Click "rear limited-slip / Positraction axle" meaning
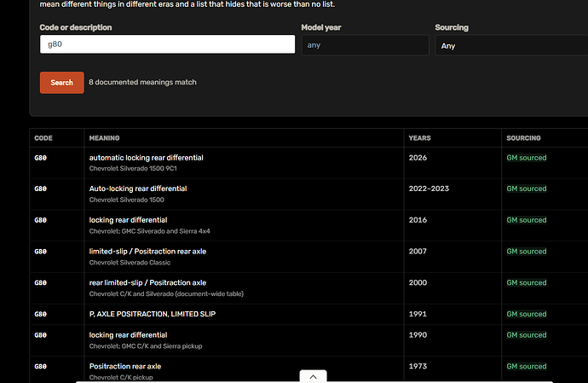The height and width of the screenshot is (383, 588). [147, 282]
